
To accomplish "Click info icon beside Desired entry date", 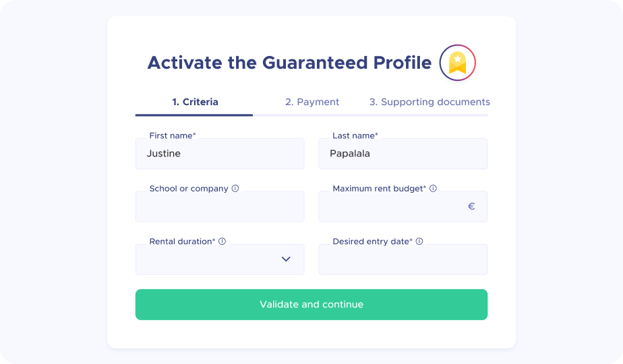I will 419,241.
